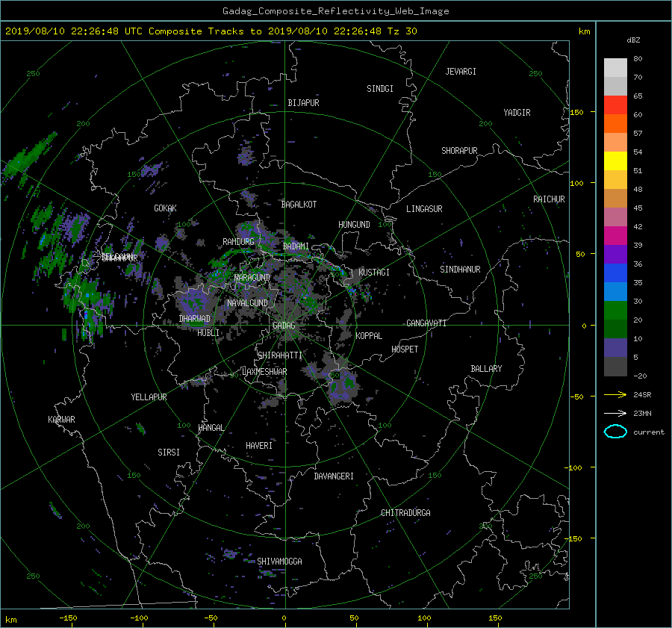The image size is (672, 628).
Task: Click the GADAG label at radar center
Action: point(284,326)
